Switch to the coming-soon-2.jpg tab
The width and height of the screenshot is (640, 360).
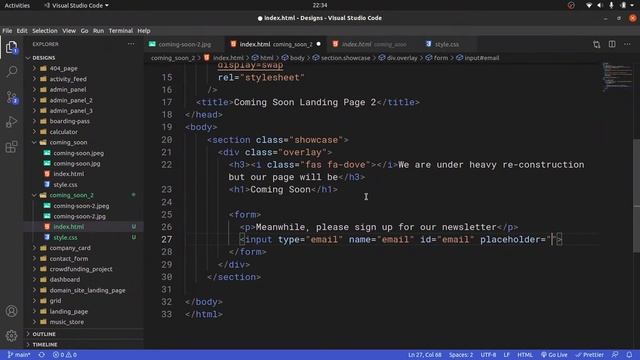coord(184,44)
